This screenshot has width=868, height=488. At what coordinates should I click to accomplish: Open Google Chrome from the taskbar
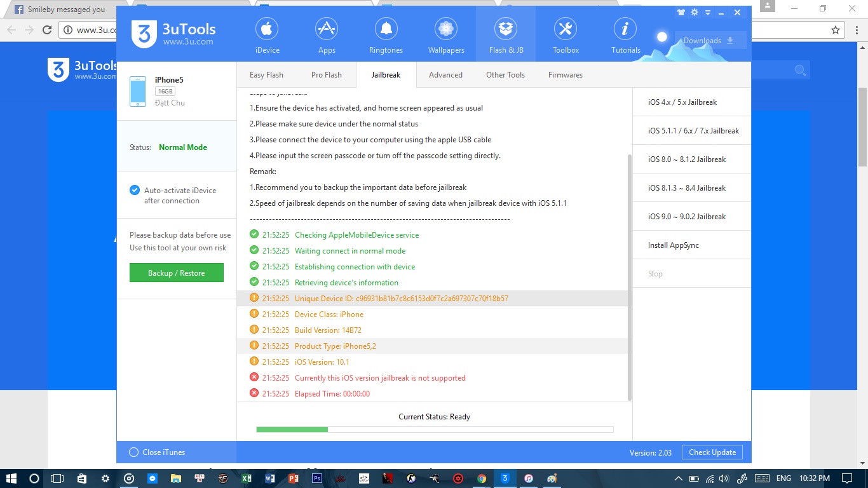[x=482, y=478]
